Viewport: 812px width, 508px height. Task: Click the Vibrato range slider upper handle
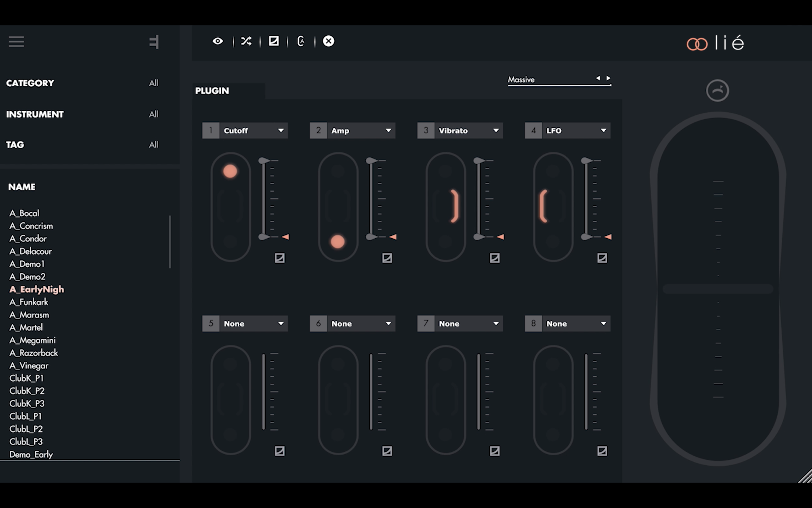point(479,161)
